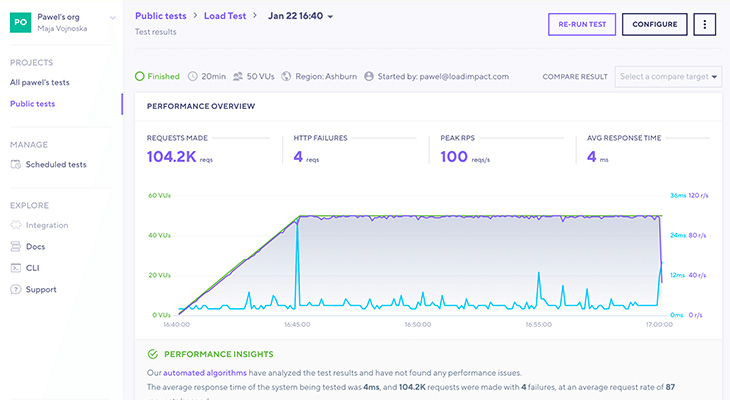Expand the Pawel's org switcher dropdown
This screenshot has width=730, height=400.
pos(112,18)
